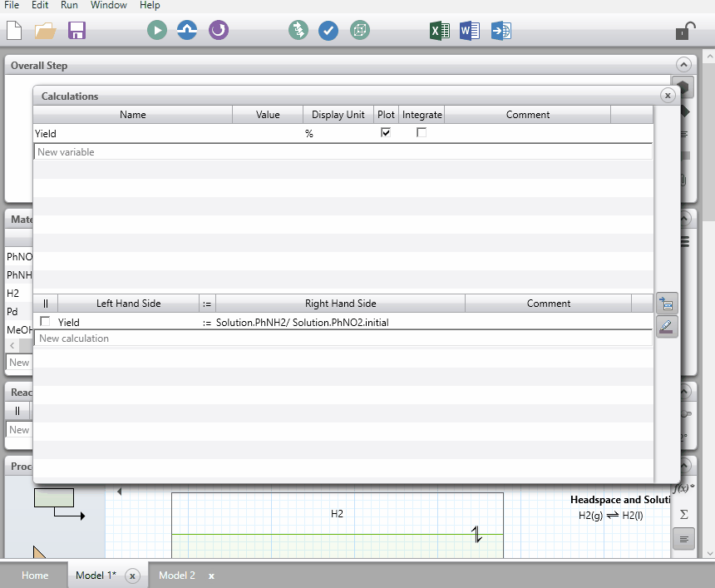Click the Left Hand Side column header
Screen dimensions: 715x588
[129, 304]
